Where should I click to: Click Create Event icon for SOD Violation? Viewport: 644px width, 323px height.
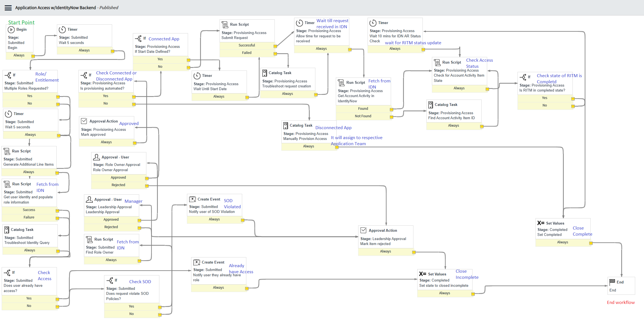pos(192,199)
